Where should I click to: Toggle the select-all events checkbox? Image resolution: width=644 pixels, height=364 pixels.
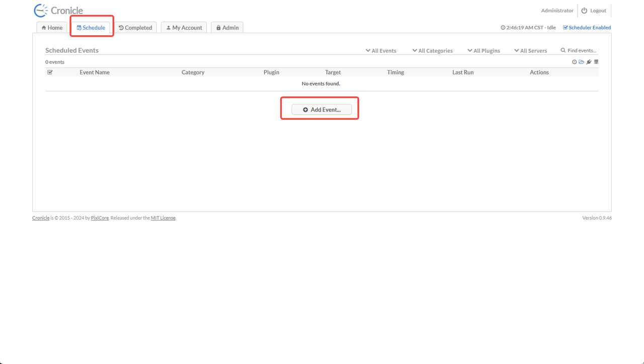pyautogui.click(x=50, y=72)
